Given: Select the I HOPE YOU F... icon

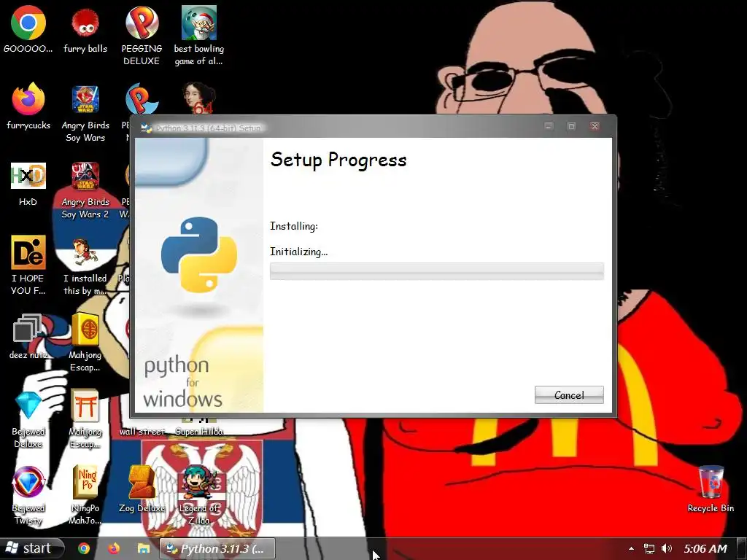Looking at the screenshot, I should [x=28, y=265].
